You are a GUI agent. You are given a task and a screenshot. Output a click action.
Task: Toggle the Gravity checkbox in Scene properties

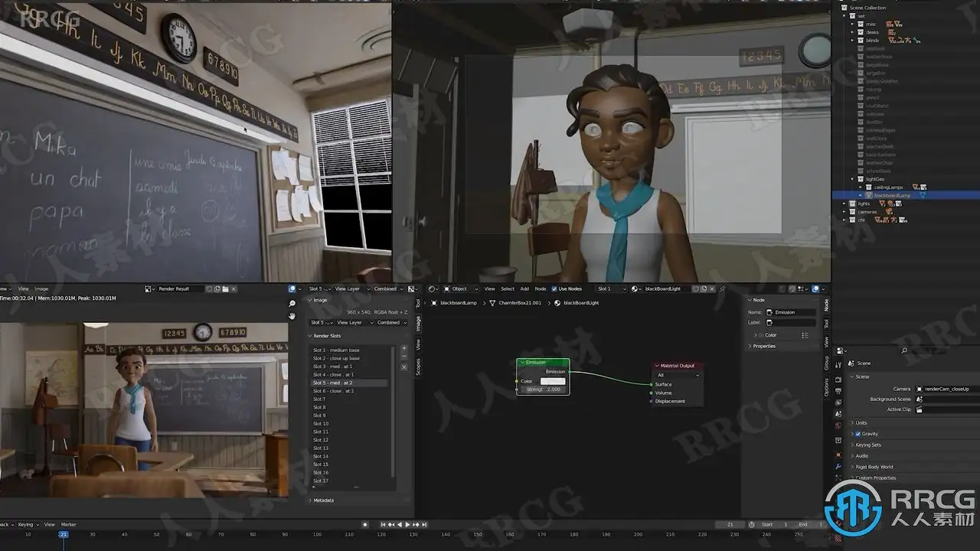click(x=857, y=434)
